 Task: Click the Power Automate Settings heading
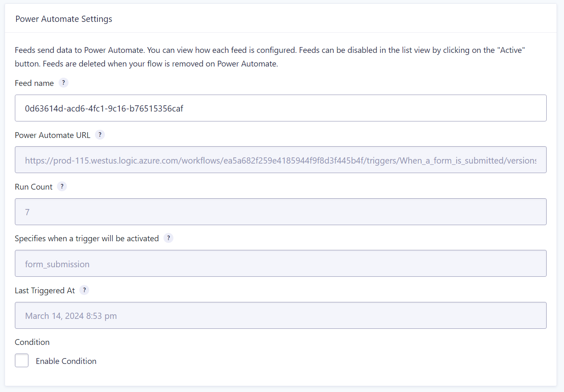(64, 19)
